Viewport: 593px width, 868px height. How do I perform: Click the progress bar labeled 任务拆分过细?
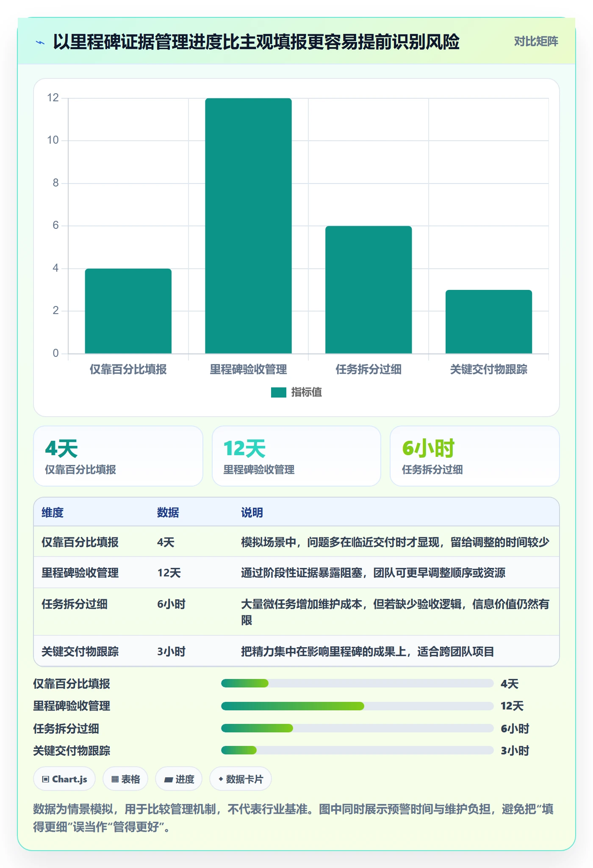tap(357, 728)
